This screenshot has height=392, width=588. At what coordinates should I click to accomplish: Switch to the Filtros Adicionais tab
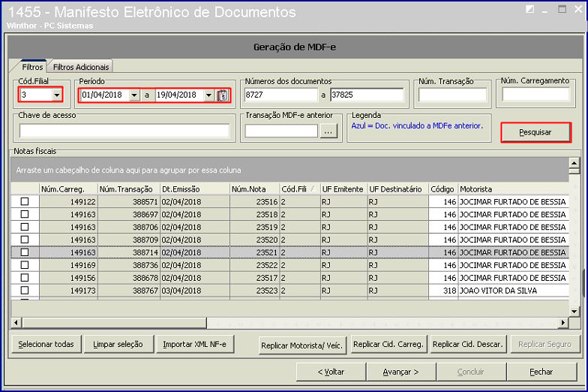pyautogui.click(x=81, y=67)
